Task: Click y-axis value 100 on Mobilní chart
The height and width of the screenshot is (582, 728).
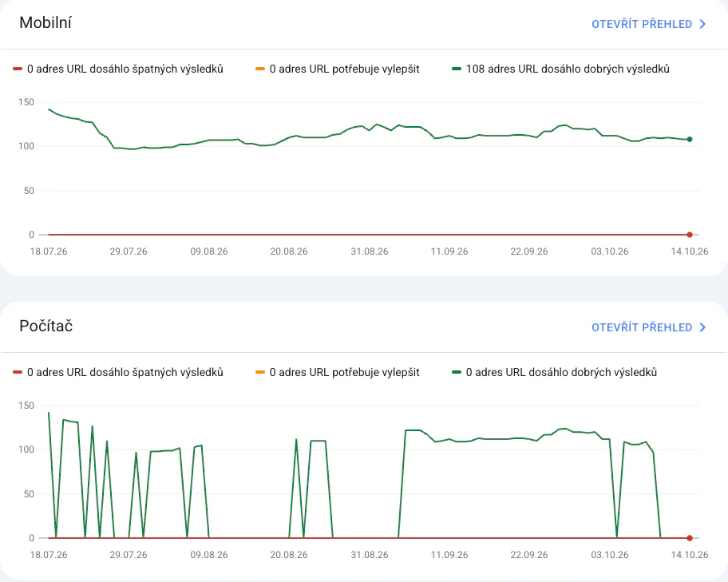Action: click(x=26, y=146)
